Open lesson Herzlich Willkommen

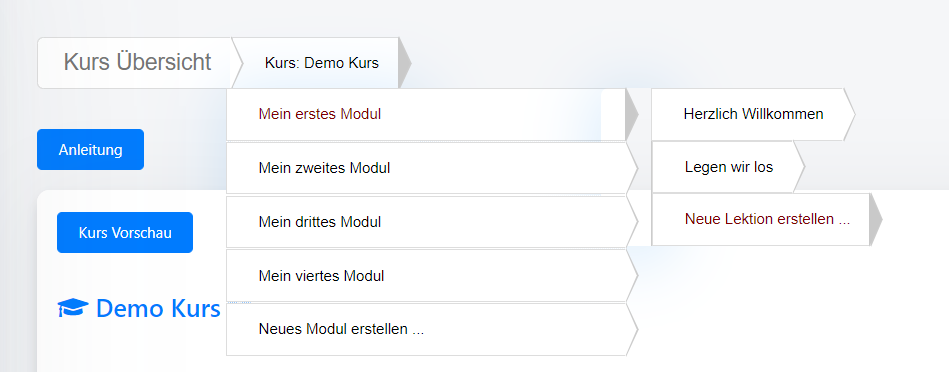point(754,114)
